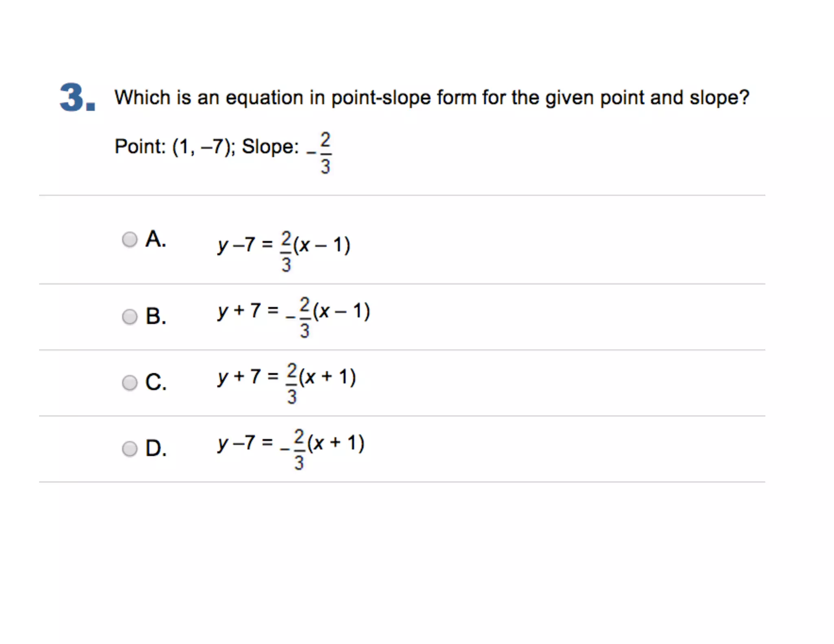
Task: Mark the radio button for answer C
Action: 130,383
